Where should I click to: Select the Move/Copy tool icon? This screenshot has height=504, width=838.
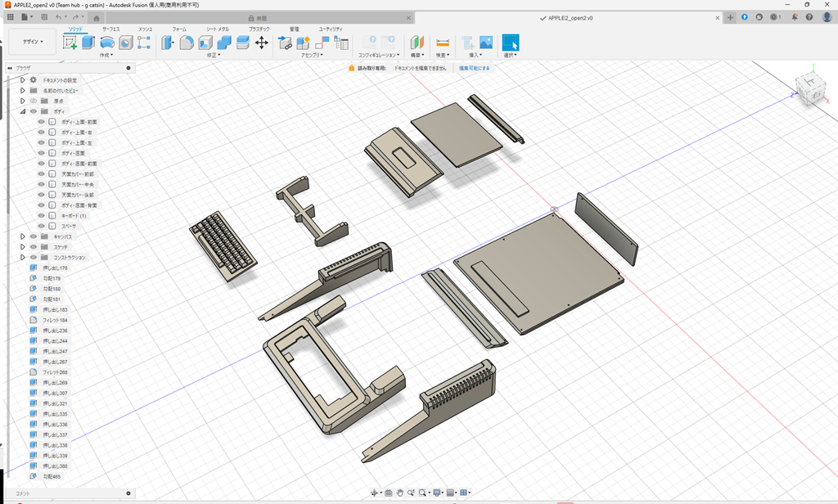click(x=260, y=42)
